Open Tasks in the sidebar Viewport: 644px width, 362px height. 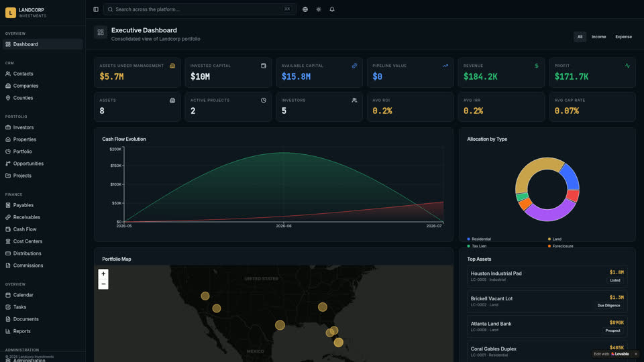point(43,307)
